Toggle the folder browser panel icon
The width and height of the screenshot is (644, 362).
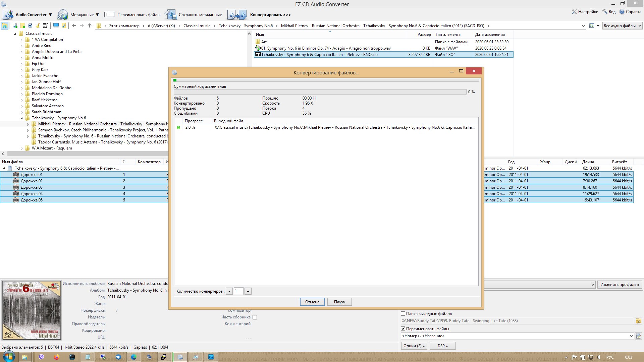coord(5,26)
